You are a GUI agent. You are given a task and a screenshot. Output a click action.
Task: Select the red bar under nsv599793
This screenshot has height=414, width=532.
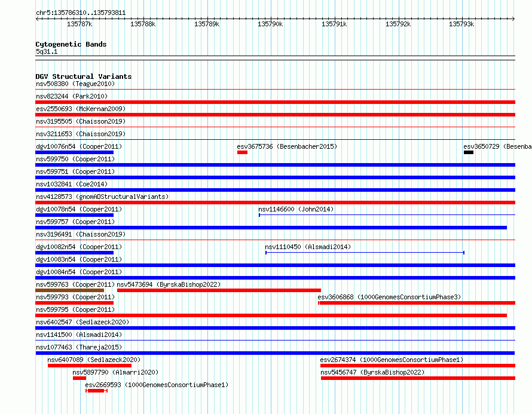[x=74, y=303]
